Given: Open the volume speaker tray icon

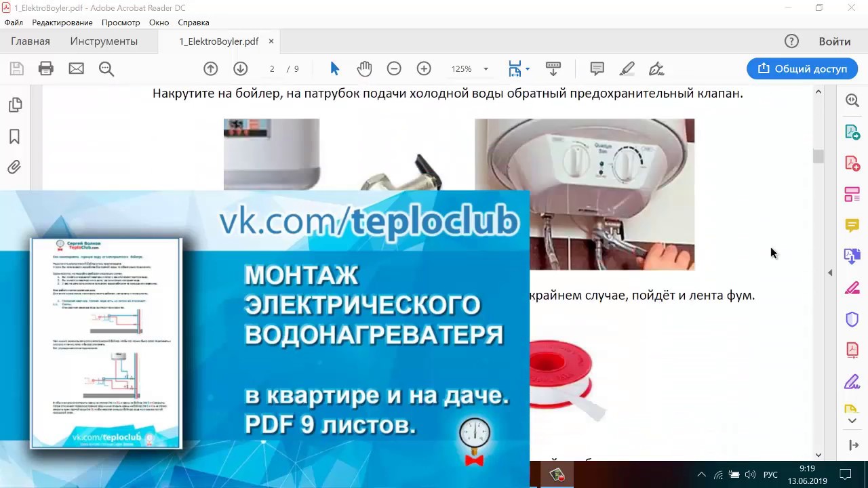Looking at the screenshot, I should [750, 474].
